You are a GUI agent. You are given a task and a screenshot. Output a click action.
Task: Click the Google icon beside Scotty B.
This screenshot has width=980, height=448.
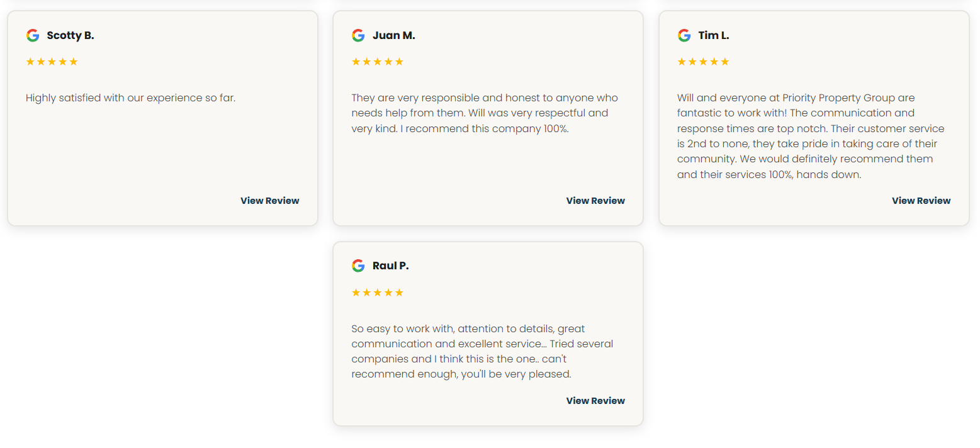33,35
